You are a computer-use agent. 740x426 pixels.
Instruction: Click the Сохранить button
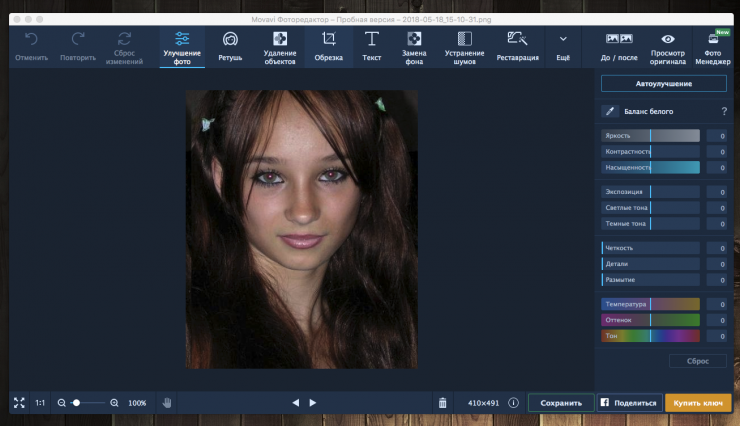pyautogui.click(x=561, y=403)
